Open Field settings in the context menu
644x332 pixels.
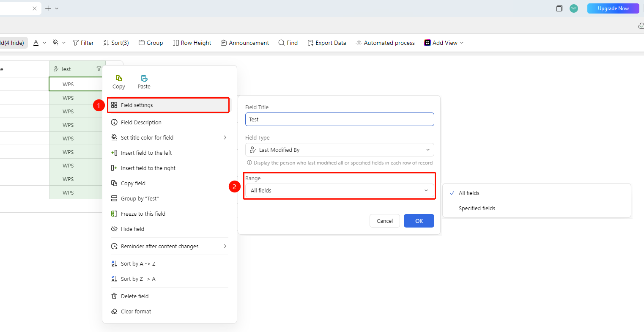click(168, 105)
